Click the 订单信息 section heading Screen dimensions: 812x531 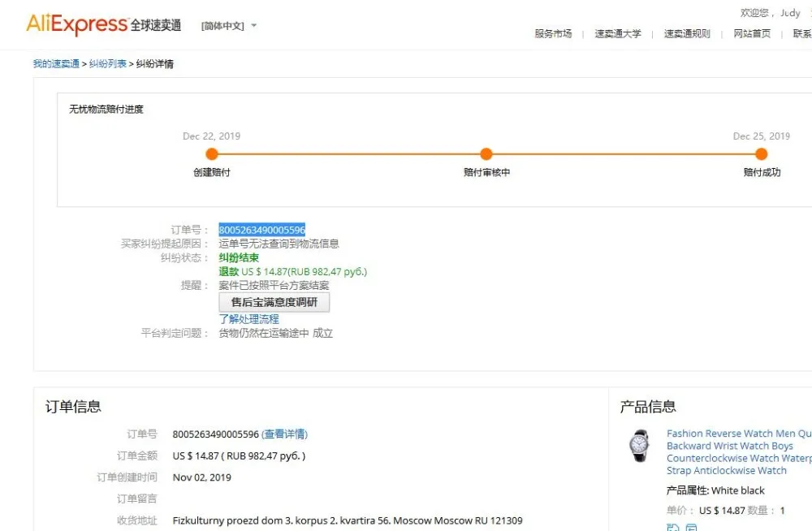73,407
